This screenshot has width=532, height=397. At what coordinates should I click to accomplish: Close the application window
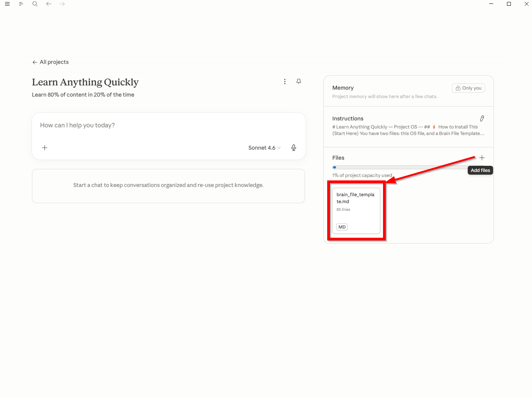[527, 4]
